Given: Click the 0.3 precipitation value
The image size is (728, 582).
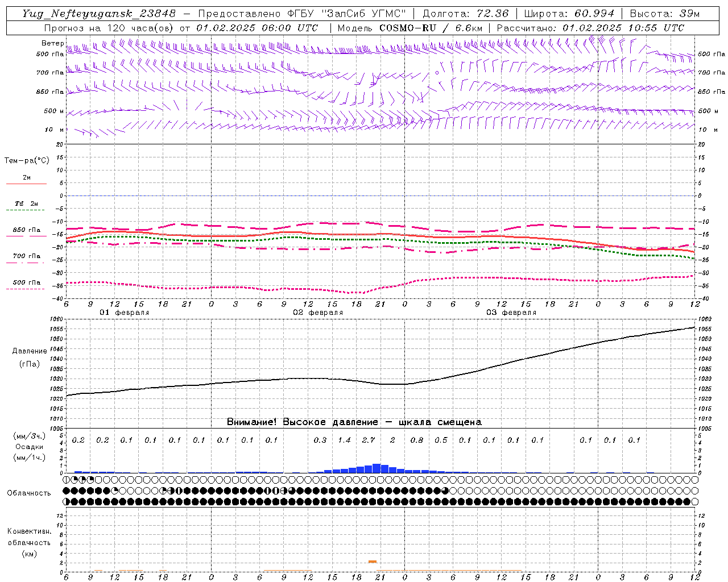Looking at the screenshot, I should pyautogui.click(x=320, y=440).
